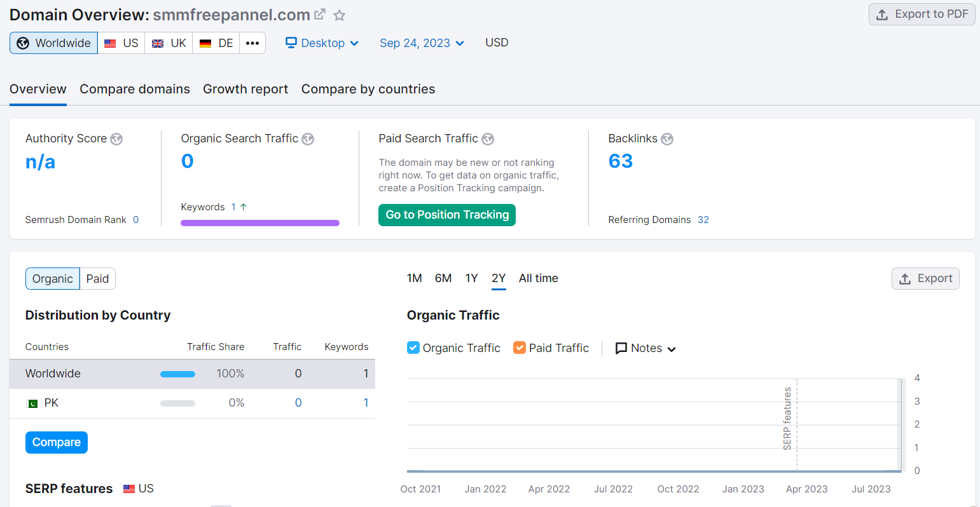Select the UK database
The image size is (980, 507).
click(169, 43)
